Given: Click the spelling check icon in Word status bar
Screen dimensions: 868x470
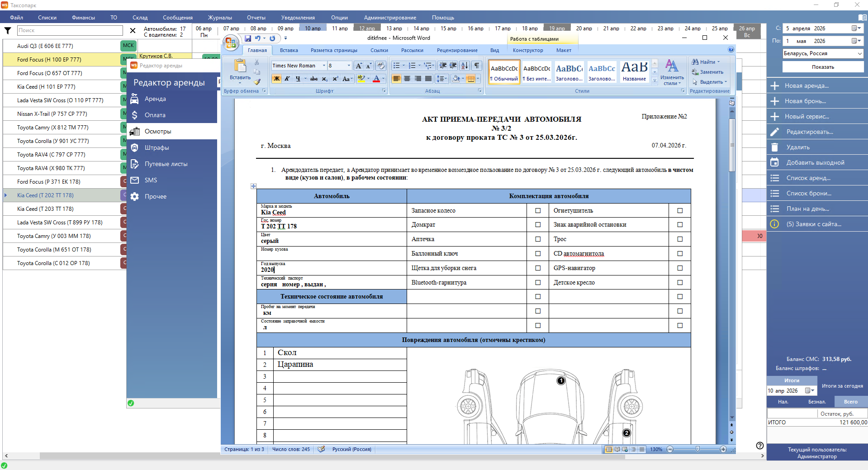Looking at the screenshot, I should pos(321,449).
